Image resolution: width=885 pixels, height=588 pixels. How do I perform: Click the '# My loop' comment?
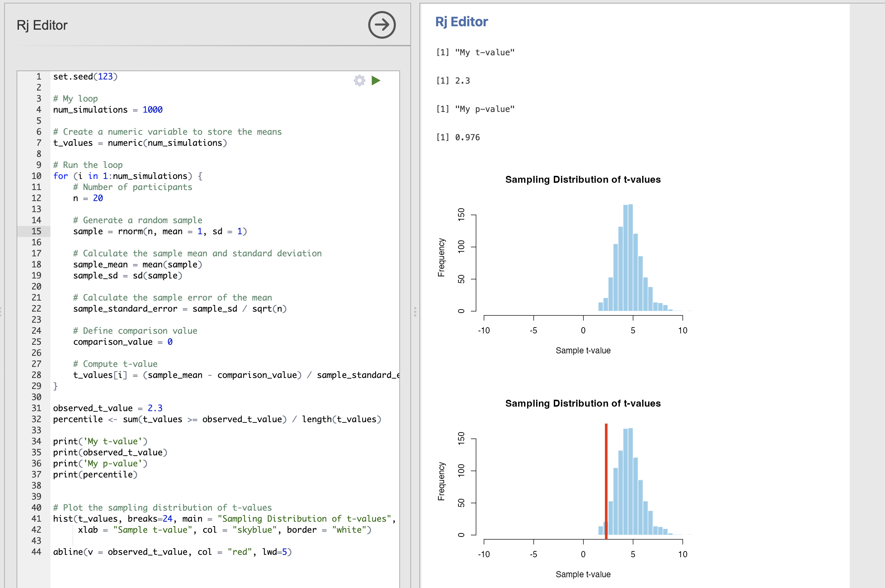coord(75,98)
